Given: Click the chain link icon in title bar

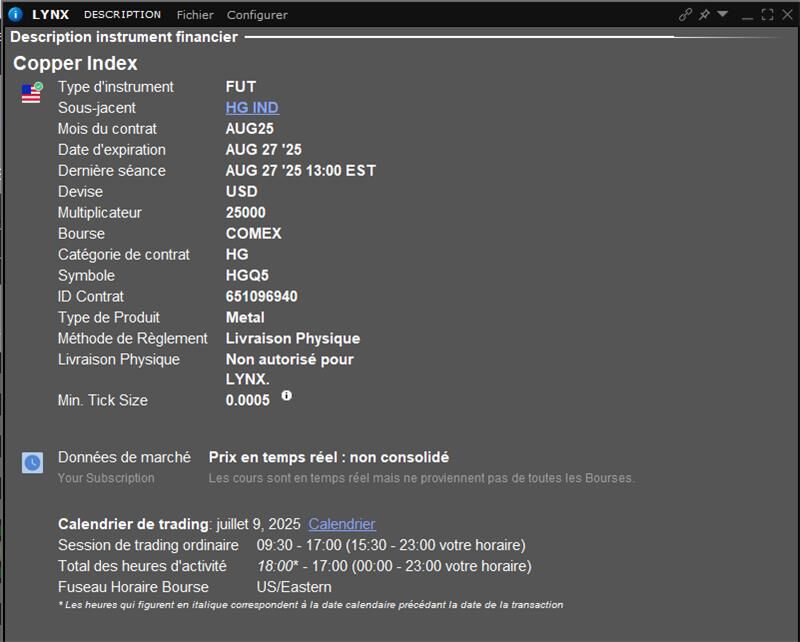Looking at the screenshot, I should coord(686,15).
